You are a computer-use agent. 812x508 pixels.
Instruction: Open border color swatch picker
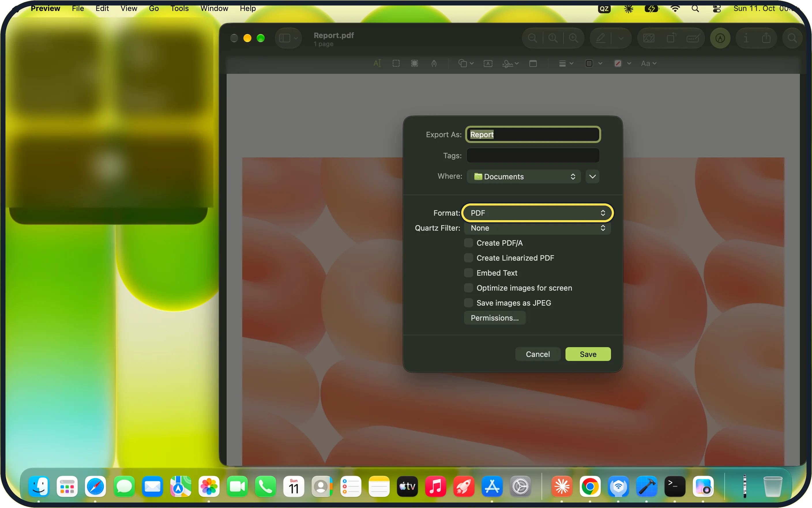(x=593, y=63)
